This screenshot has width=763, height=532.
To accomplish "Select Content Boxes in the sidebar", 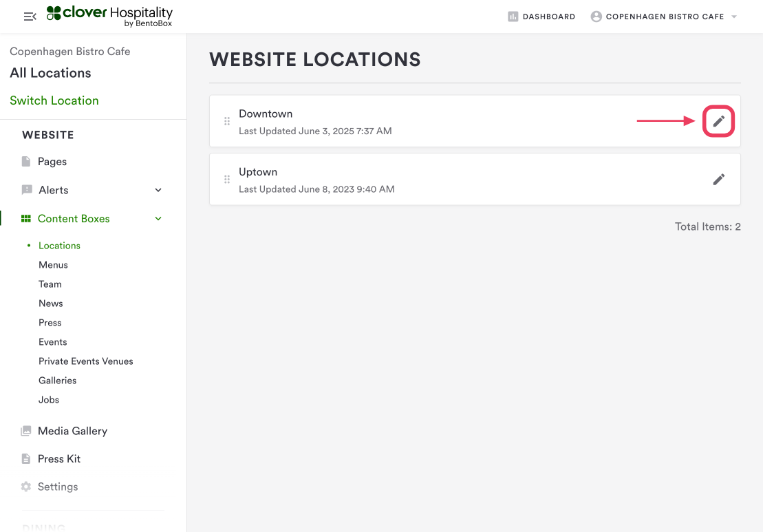I will pyautogui.click(x=74, y=219).
